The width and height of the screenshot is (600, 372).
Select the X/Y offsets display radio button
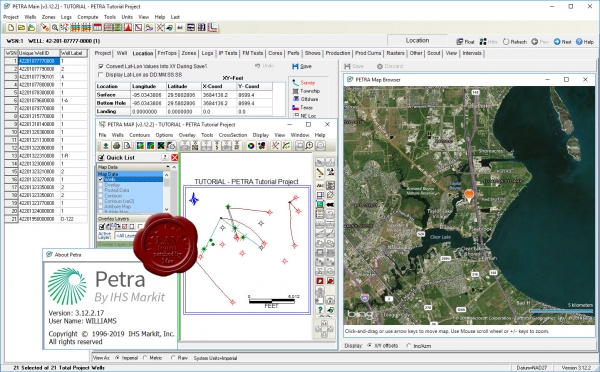tap(370, 346)
